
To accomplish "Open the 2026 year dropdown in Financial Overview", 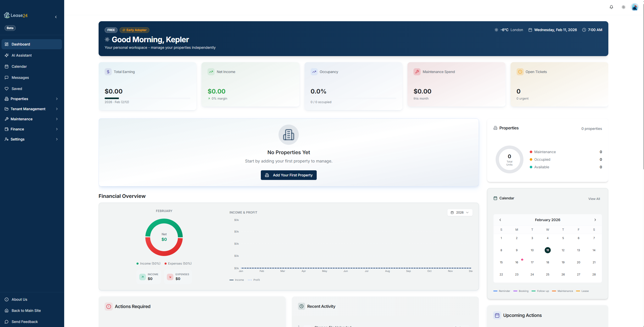I will tap(460, 212).
